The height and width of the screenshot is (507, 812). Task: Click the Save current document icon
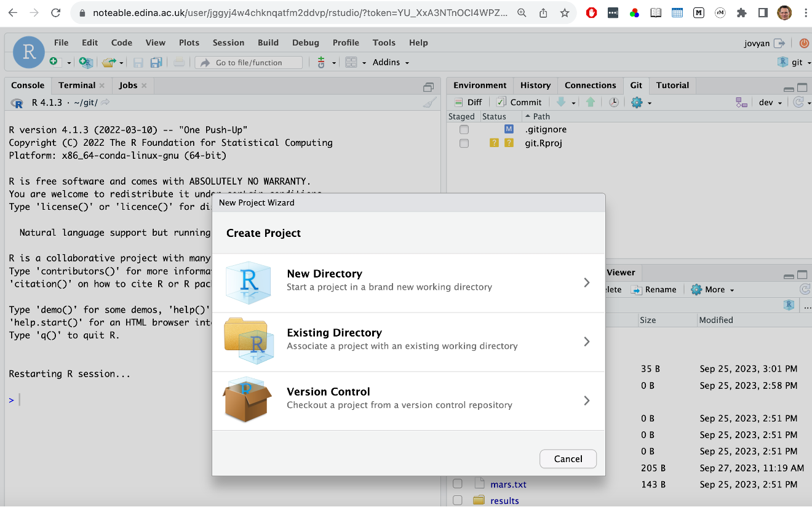click(x=138, y=62)
